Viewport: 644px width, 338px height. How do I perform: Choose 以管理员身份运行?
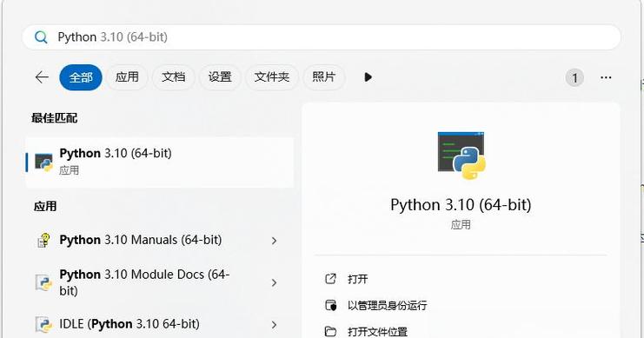[388, 306]
